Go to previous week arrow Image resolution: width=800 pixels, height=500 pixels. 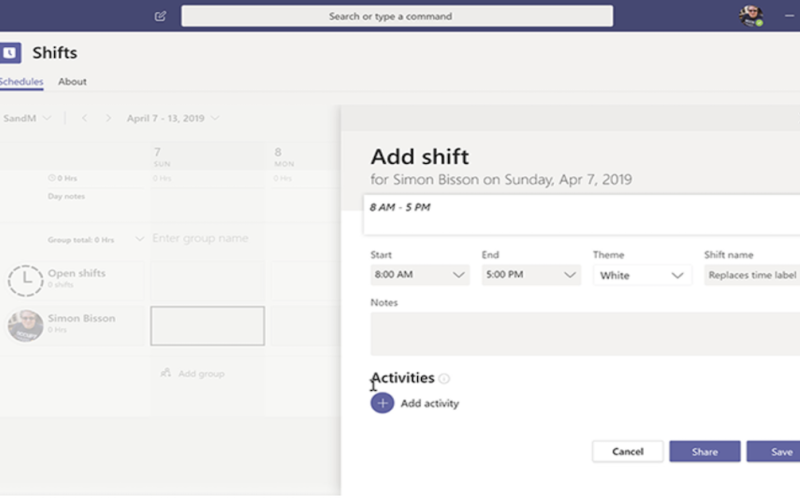coord(85,118)
